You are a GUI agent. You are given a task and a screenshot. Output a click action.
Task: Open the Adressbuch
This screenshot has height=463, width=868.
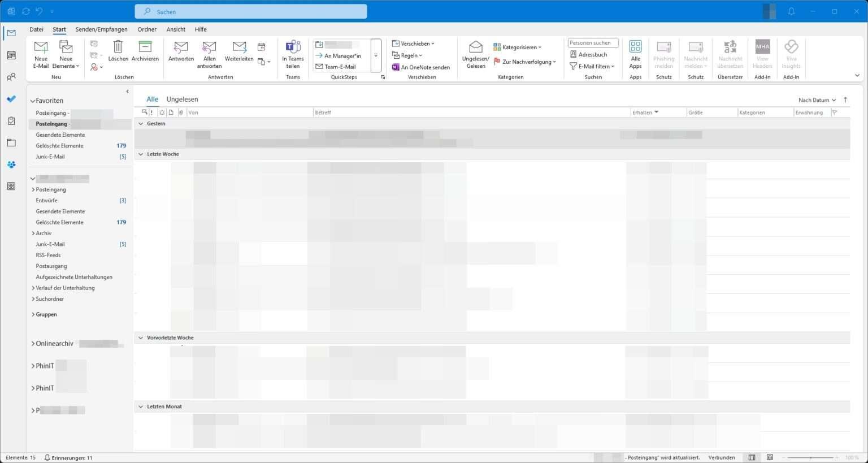(x=589, y=54)
